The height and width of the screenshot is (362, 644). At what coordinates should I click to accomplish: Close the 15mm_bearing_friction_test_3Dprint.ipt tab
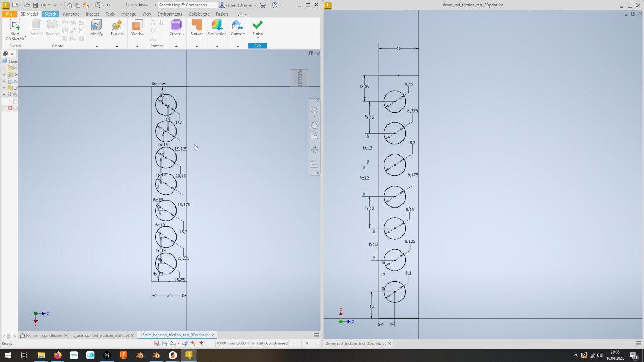point(213,335)
